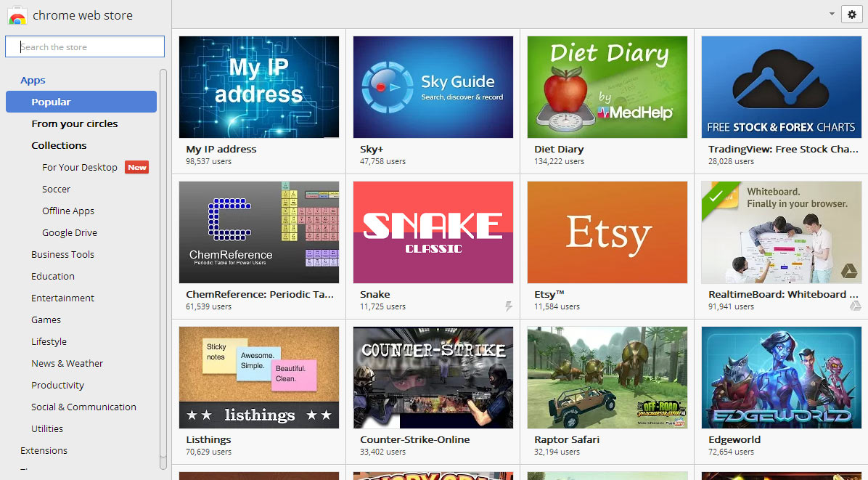Browse the Lifestyle category
The height and width of the screenshot is (480, 868).
49,341
